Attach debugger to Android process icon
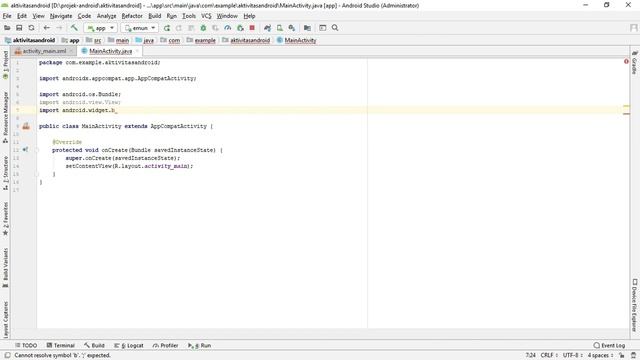 [240, 28]
